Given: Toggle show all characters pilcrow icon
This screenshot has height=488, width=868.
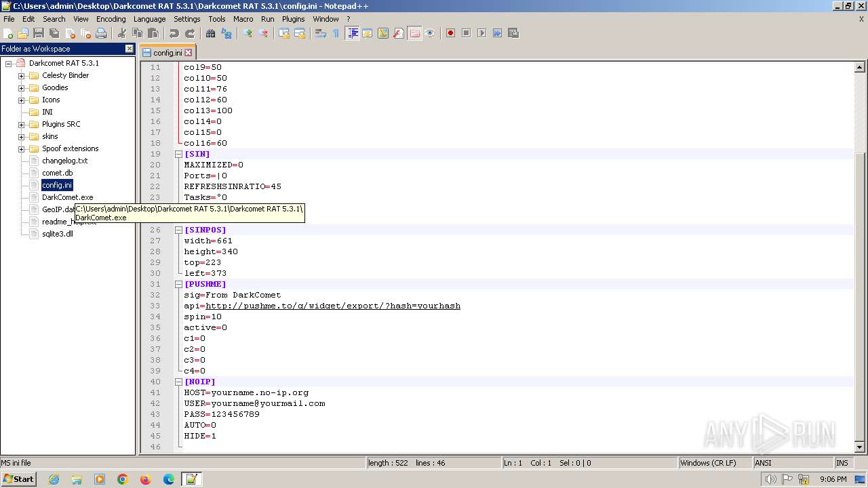Looking at the screenshot, I should 336,33.
